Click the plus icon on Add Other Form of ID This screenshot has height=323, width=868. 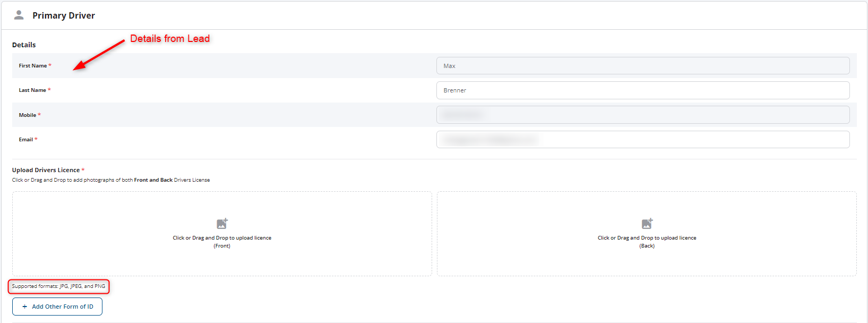click(x=24, y=307)
